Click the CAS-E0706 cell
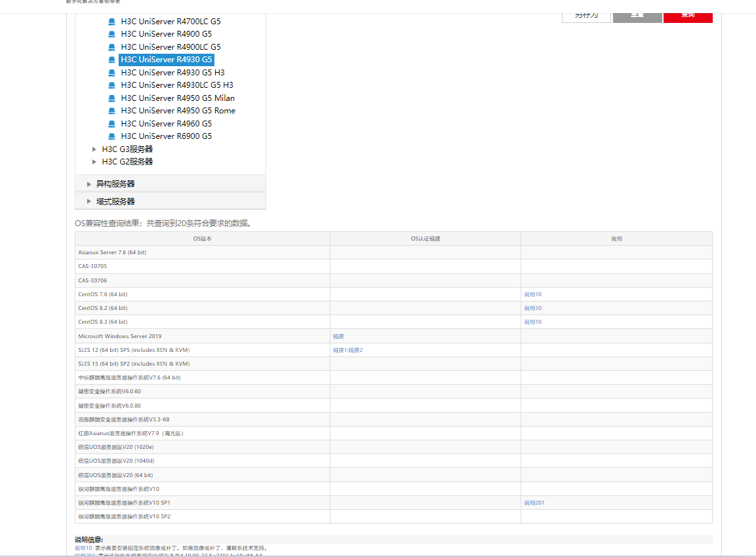The height and width of the screenshot is (557, 756). tap(203, 280)
